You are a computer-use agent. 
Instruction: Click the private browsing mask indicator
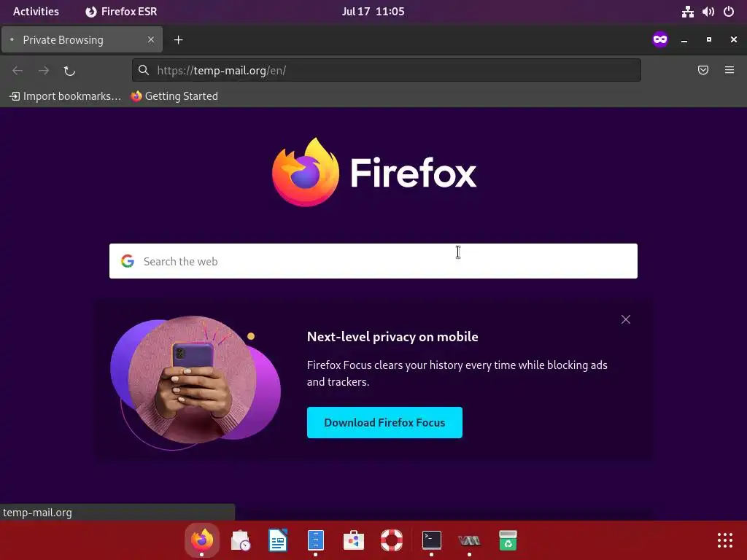click(x=660, y=39)
